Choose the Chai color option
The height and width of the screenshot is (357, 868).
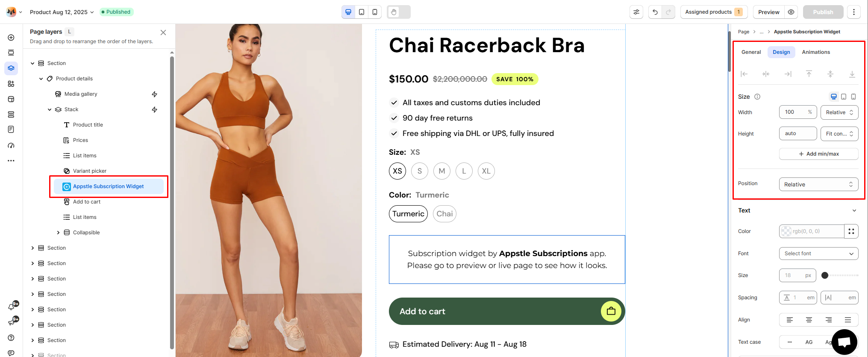[x=444, y=214]
